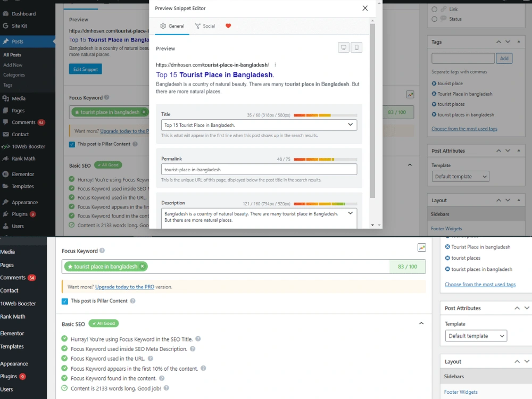This screenshot has width=532, height=399.
Task: Click the Description length progress bar
Action: [326, 204]
